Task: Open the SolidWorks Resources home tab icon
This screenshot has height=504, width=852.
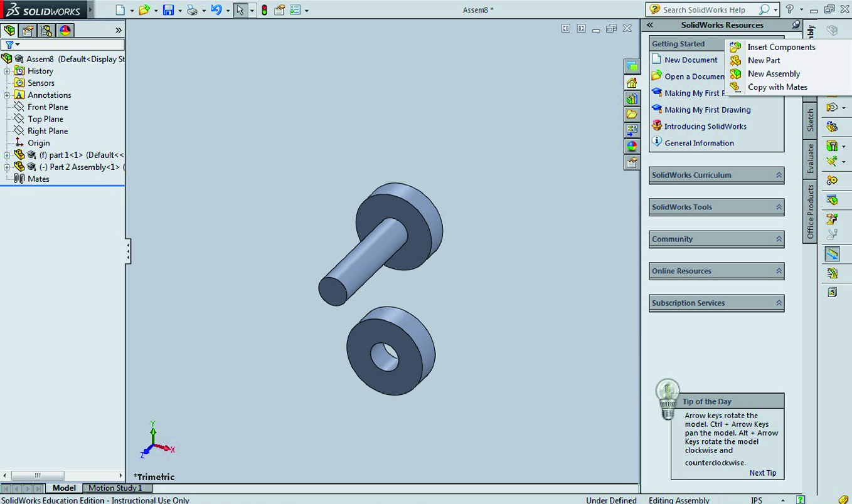Action: (x=632, y=83)
